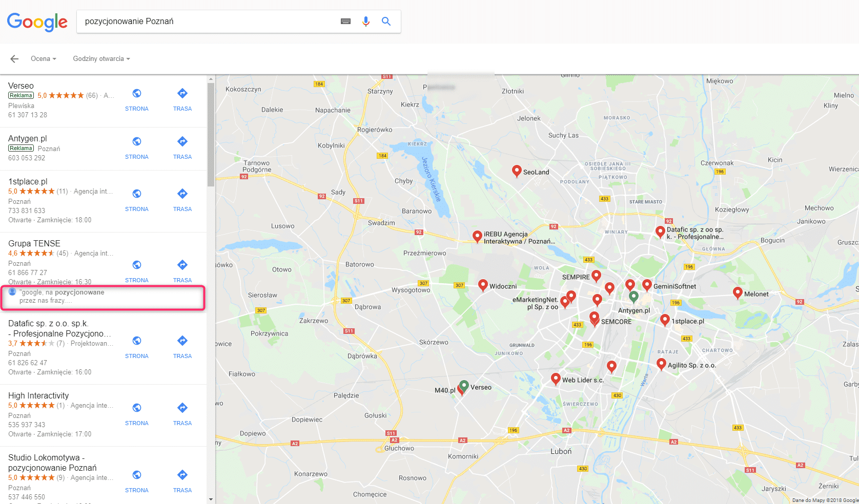Image resolution: width=859 pixels, height=504 pixels.
Task: Click the SEMPIRE map pin
Action: tap(596, 276)
